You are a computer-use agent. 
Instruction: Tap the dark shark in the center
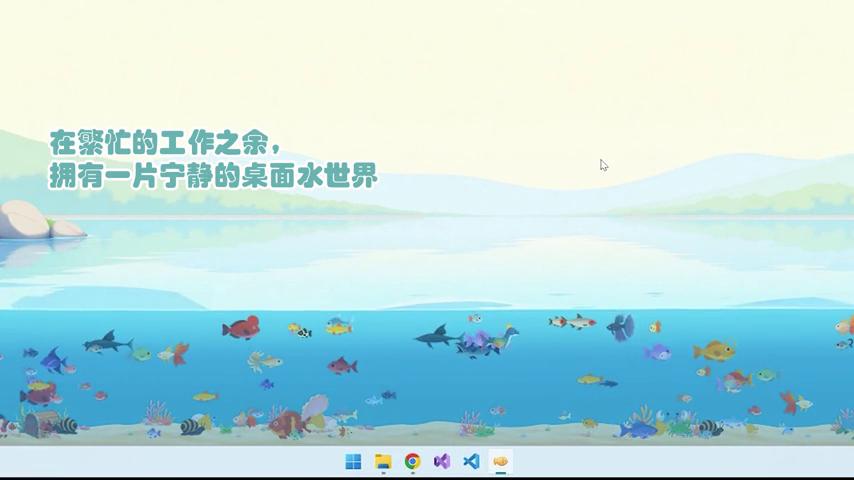(437, 336)
